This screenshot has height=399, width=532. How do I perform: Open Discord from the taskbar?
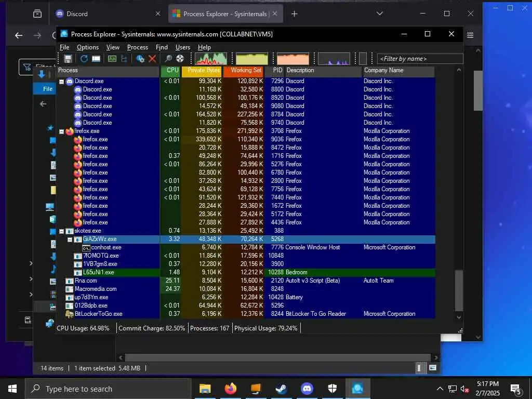(307, 389)
